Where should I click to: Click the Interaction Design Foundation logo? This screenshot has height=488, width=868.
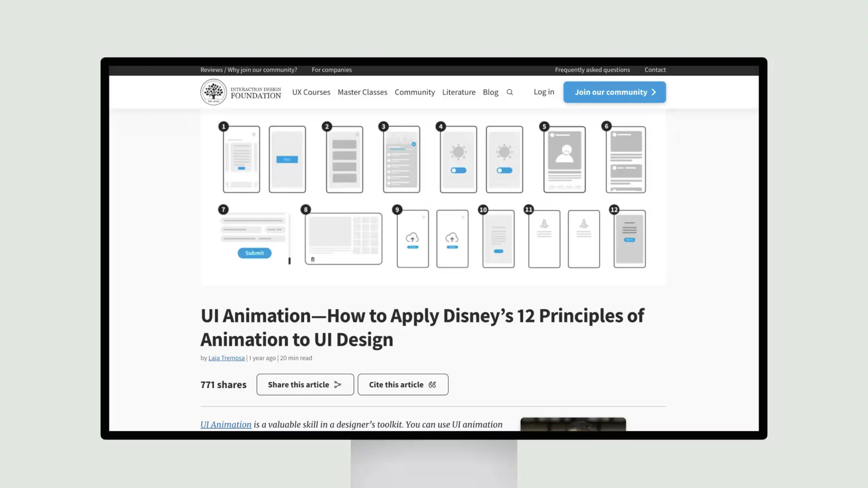tap(240, 92)
